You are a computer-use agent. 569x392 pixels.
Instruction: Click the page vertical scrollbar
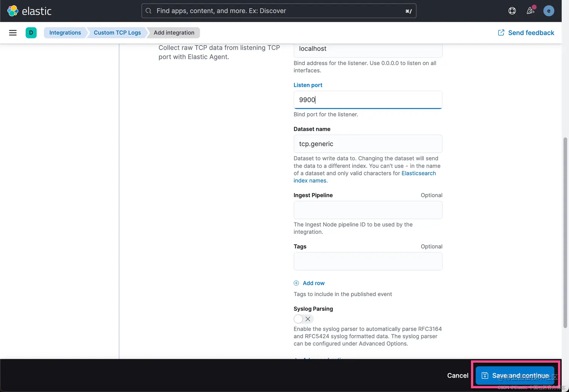tap(565, 233)
